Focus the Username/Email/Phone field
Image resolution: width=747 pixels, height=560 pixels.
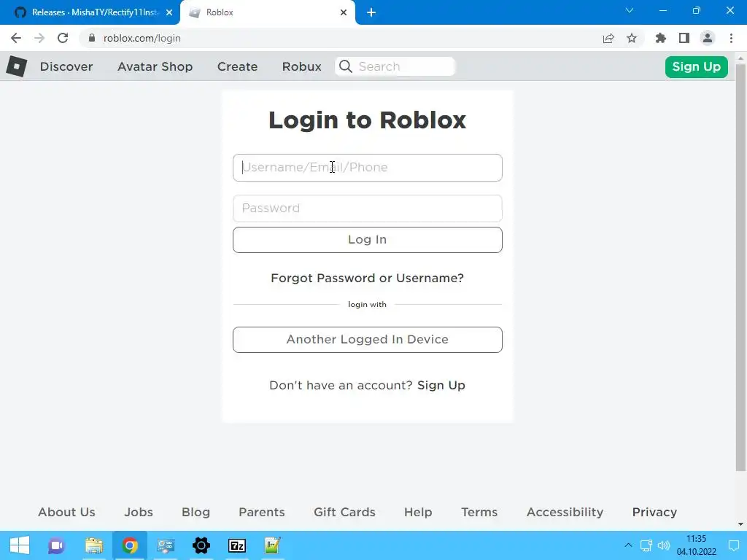coord(368,168)
